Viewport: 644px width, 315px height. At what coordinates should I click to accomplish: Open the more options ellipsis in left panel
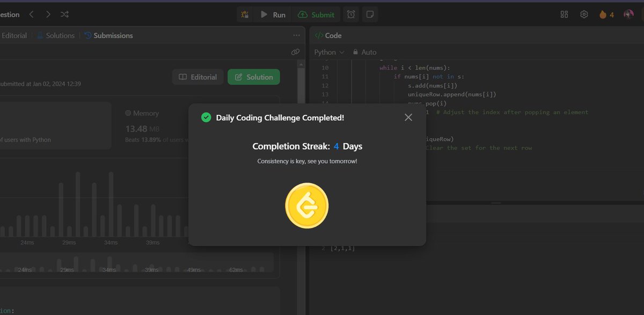(x=297, y=35)
